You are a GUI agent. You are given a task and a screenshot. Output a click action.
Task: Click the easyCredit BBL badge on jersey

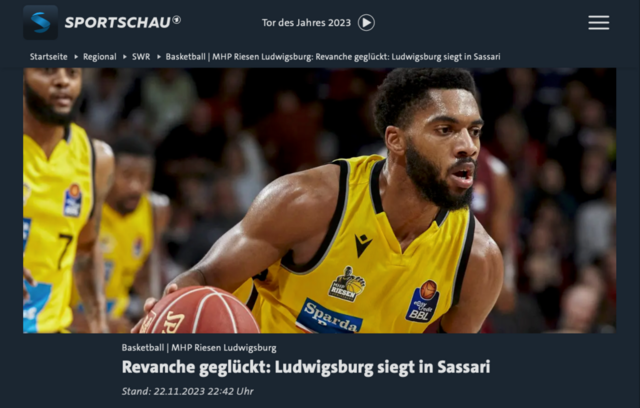point(422,301)
